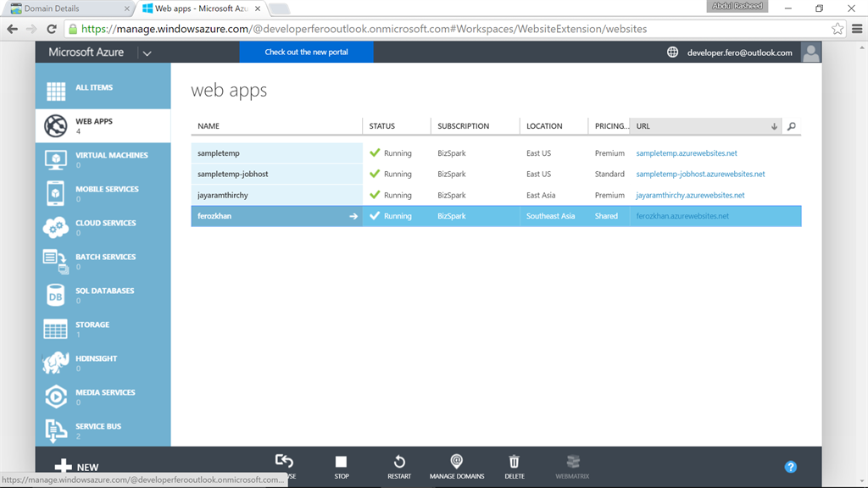Select the sampletemp row name
The width and height of the screenshot is (868, 488).
point(219,153)
